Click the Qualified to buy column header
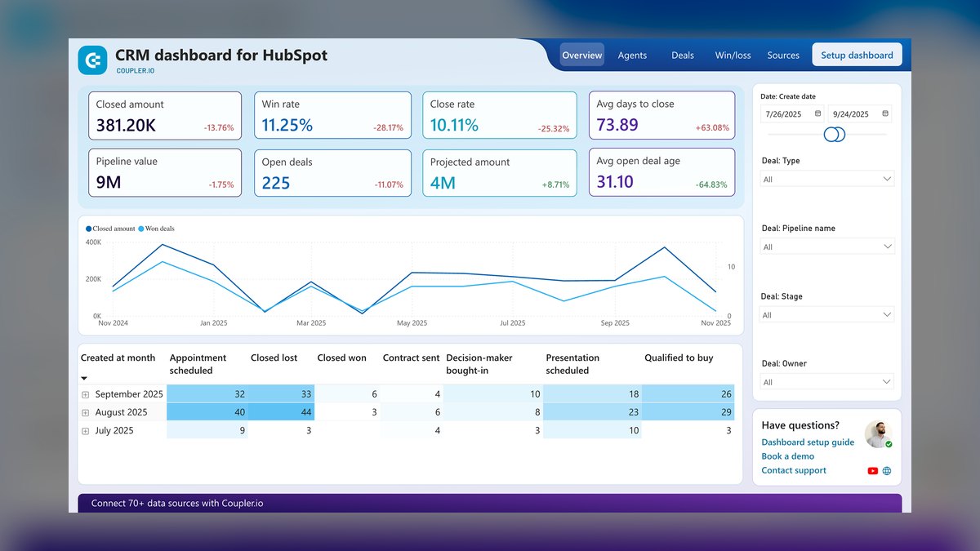Image resolution: width=980 pixels, height=551 pixels. [x=677, y=358]
